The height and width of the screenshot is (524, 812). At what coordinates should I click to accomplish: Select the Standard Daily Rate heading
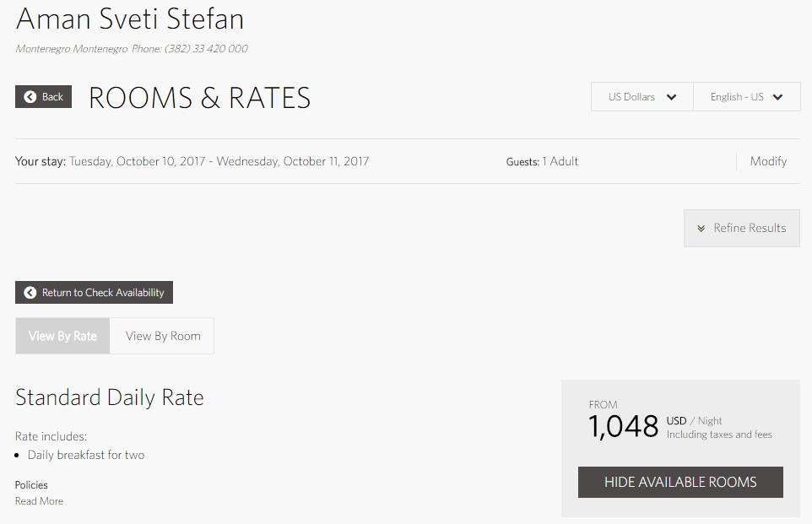(108, 397)
